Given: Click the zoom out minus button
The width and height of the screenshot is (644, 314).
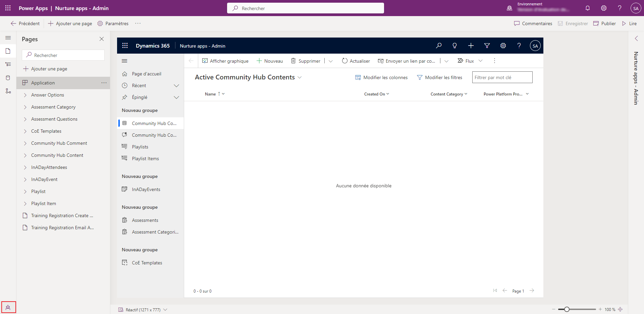Looking at the screenshot, I should tap(554, 309).
